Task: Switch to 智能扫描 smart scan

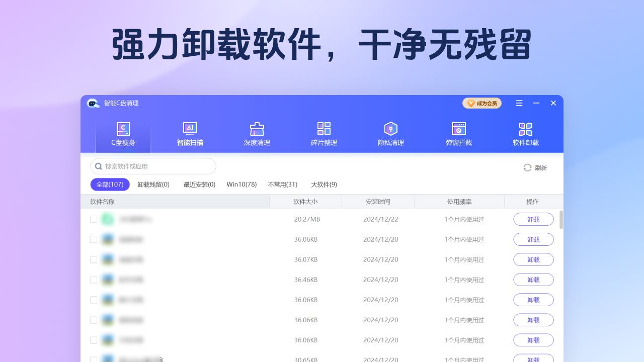Action: click(x=190, y=134)
